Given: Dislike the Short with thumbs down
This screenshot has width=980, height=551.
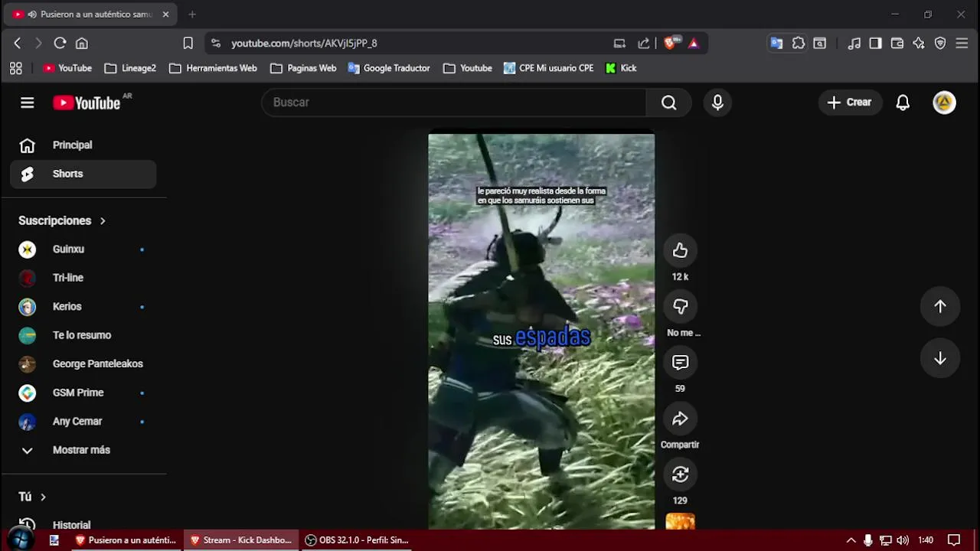Looking at the screenshot, I should point(680,306).
